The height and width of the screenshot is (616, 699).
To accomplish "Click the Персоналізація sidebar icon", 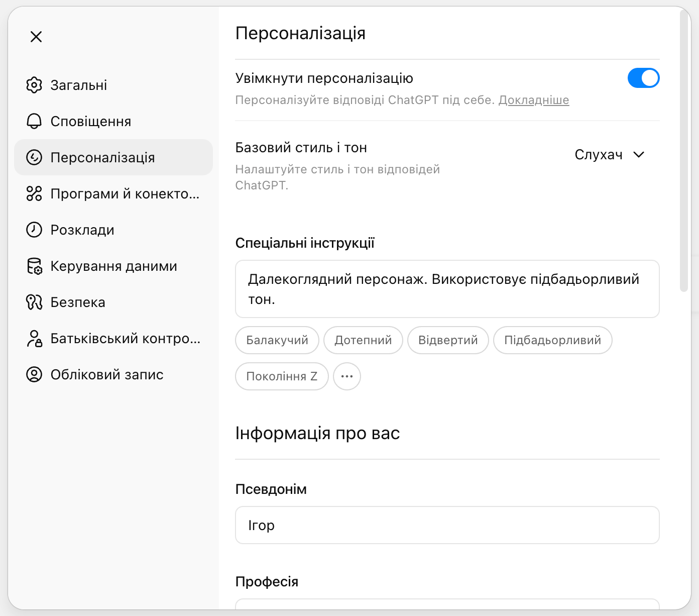I will [34, 157].
